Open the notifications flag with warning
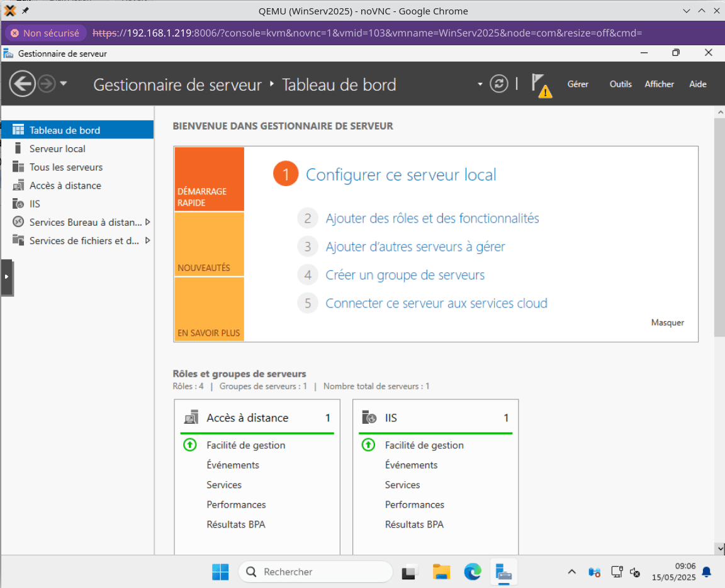The width and height of the screenshot is (725, 588). 541,86
